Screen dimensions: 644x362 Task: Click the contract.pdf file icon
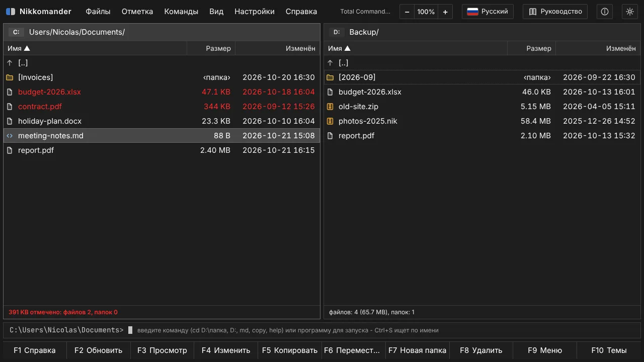coord(10,107)
